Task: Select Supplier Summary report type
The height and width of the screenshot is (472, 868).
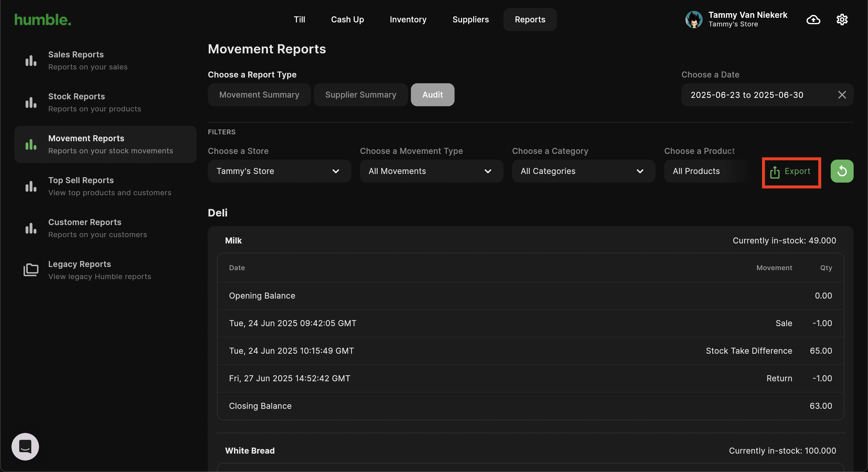Action: (x=361, y=95)
